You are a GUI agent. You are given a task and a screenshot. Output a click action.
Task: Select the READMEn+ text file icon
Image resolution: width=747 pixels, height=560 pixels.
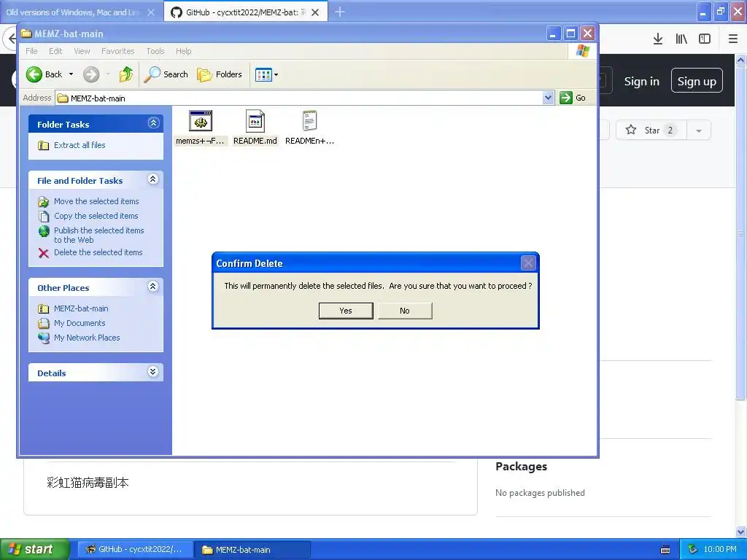[309, 121]
